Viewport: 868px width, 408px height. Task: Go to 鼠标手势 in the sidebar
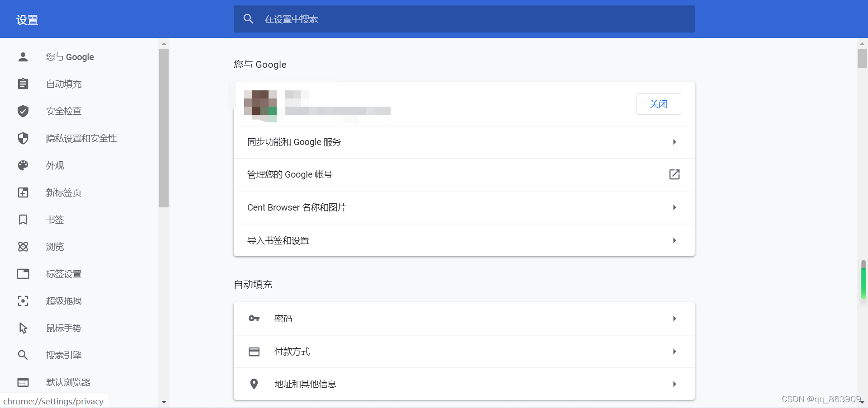click(64, 328)
